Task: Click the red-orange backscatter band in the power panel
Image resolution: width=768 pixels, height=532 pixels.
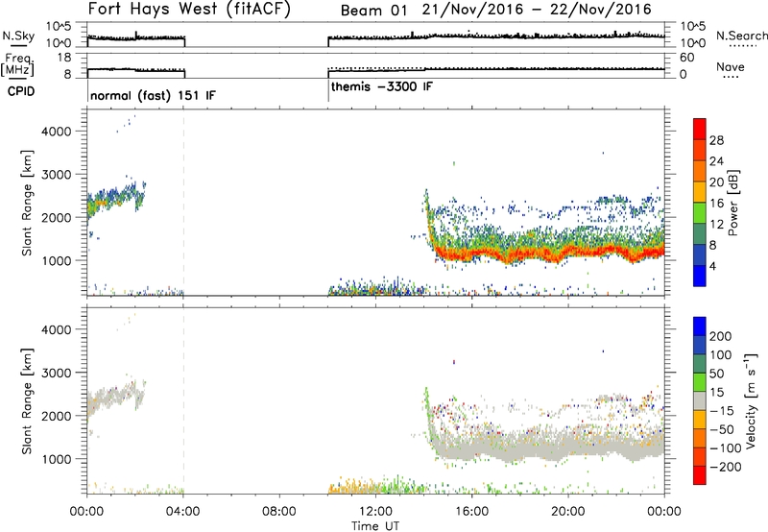Action: [548, 254]
